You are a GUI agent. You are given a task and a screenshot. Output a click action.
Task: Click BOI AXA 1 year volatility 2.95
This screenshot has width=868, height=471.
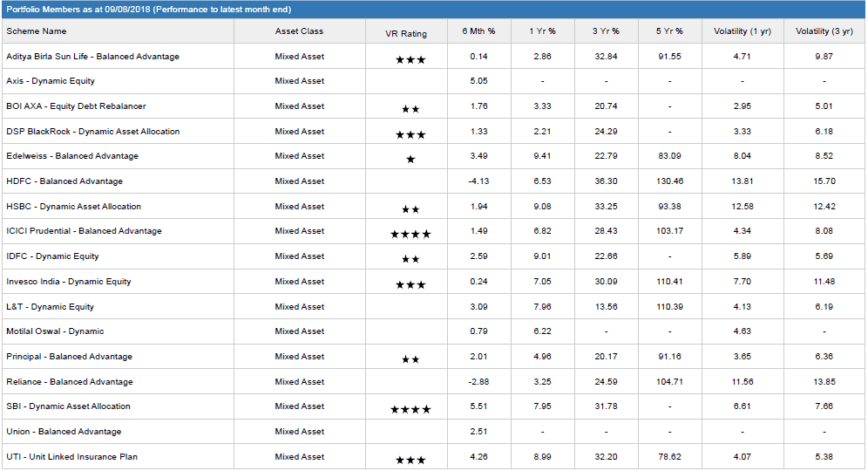coord(743,106)
